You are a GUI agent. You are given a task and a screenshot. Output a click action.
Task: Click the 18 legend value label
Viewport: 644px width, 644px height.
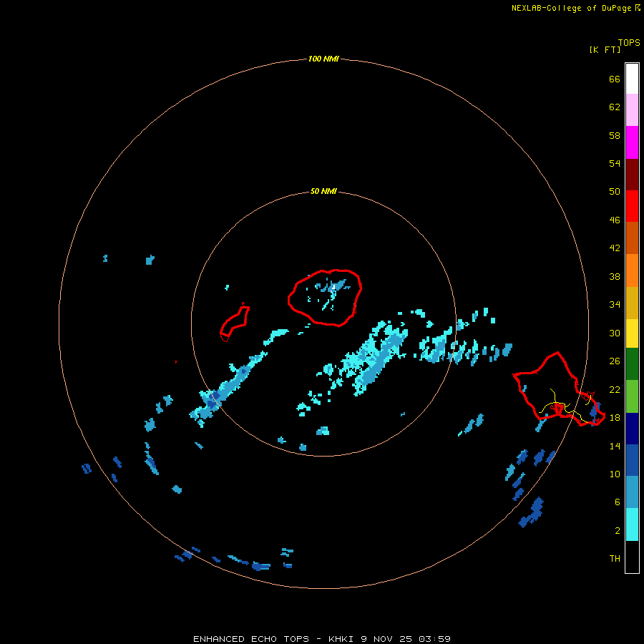tap(615, 418)
